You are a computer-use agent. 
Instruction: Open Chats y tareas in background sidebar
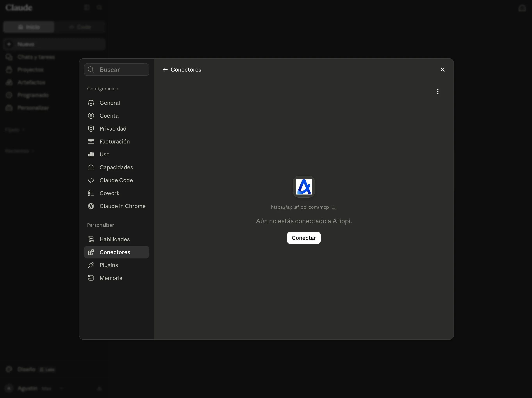pyautogui.click(x=54, y=57)
